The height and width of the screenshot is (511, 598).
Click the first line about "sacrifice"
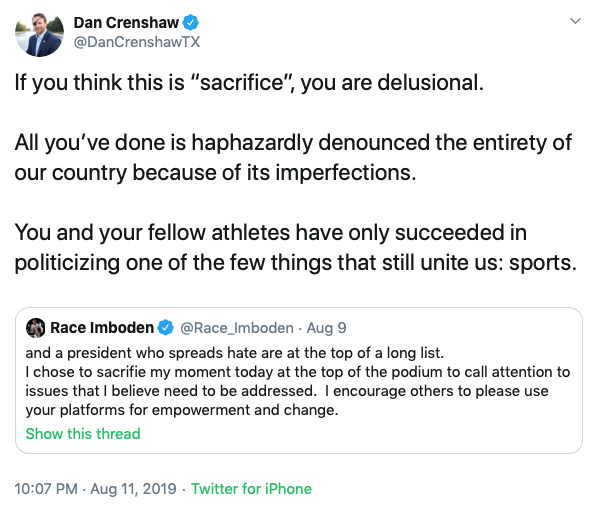(x=249, y=83)
